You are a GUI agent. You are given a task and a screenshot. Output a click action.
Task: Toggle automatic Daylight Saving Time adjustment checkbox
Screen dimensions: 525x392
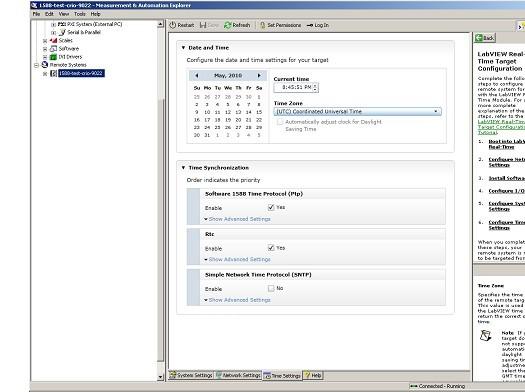(x=280, y=122)
